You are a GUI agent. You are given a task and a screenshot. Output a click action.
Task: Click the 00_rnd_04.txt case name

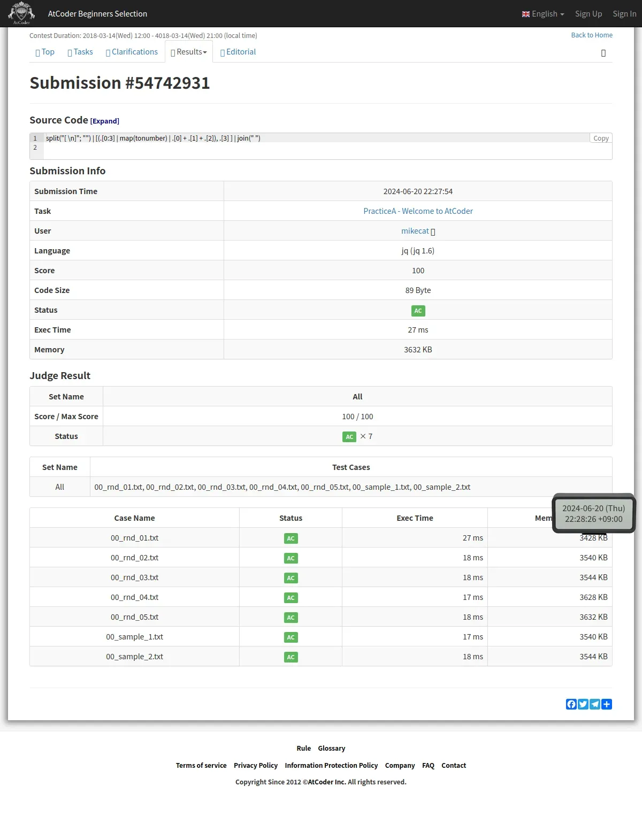pyautogui.click(x=134, y=597)
